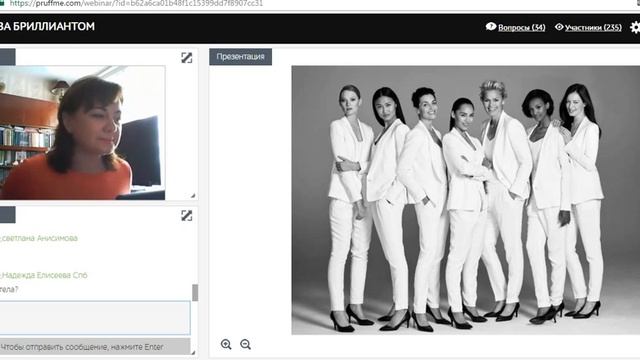This screenshot has height=360, width=640.
Task: Expand the chat panel
Action: (x=187, y=216)
